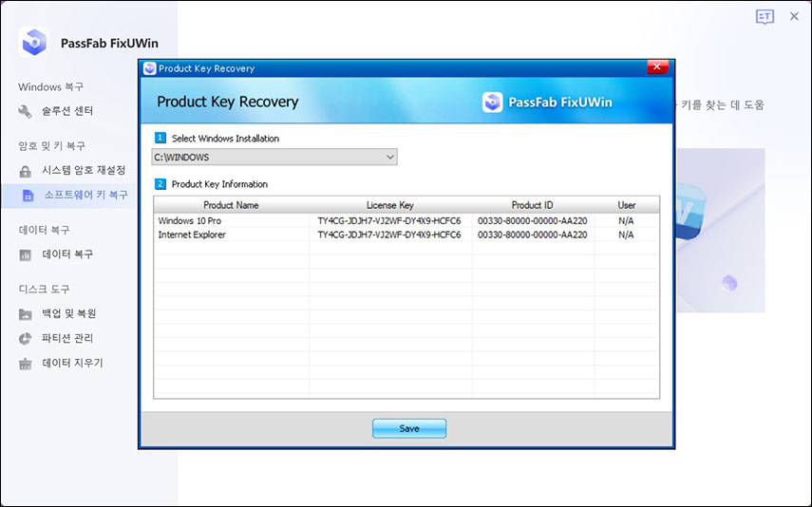
Task: Click the User column header
Action: [x=626, y=205]
